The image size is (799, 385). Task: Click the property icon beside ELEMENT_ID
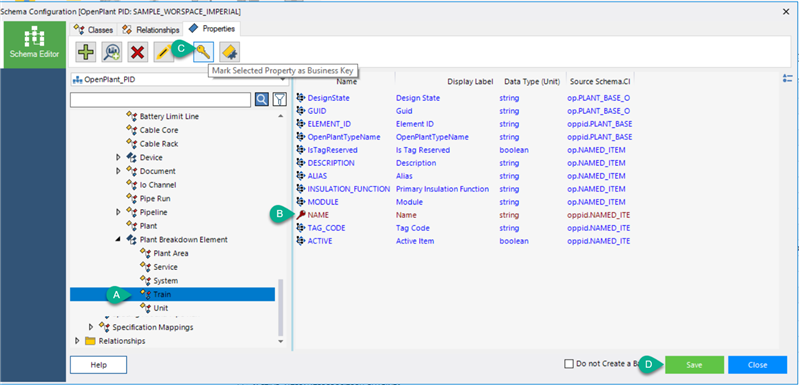301,124
